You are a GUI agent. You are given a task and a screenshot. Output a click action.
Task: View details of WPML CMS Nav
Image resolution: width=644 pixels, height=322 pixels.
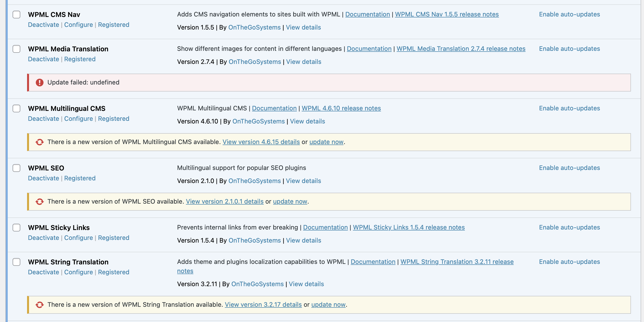pyautogui.click(x=303, y=27)
